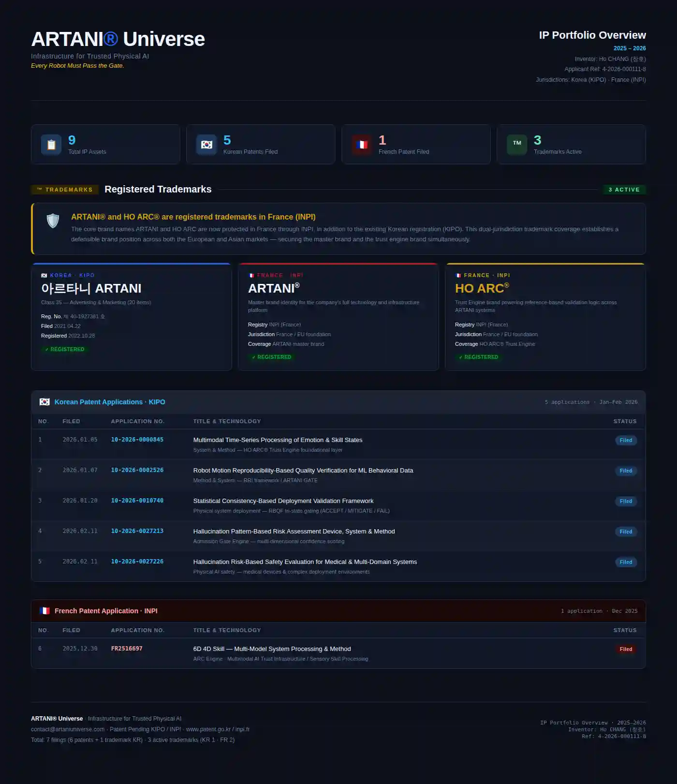Click the yellow TRADEMARKS section tag
The width and height of the screenshot is (677, 784).
pyautogui.click(x=65, y=190)
